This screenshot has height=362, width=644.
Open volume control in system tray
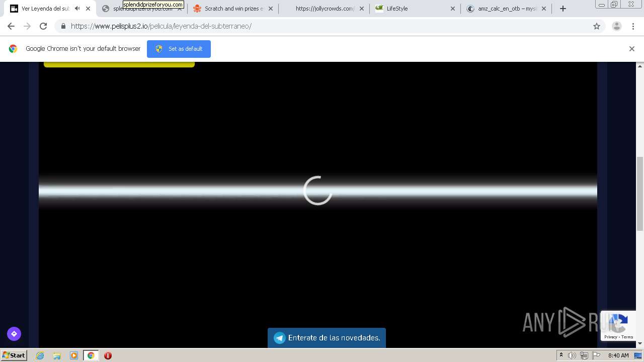click(x=572, y=355)
